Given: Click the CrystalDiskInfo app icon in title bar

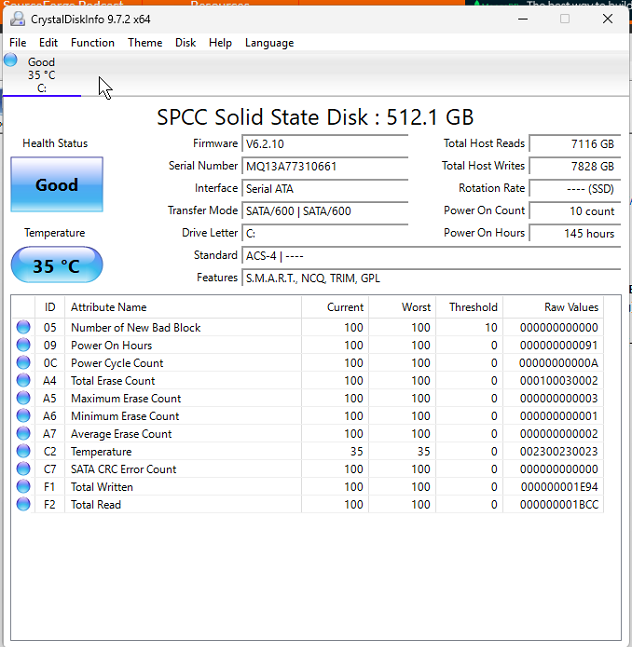Looking at the screenshot, I should (x=16, y=18).
